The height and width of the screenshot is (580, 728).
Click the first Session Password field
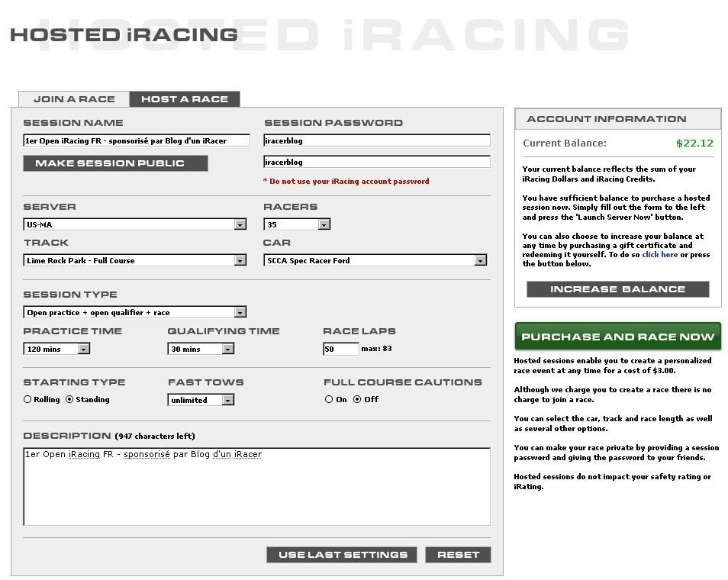pos(377,140)
